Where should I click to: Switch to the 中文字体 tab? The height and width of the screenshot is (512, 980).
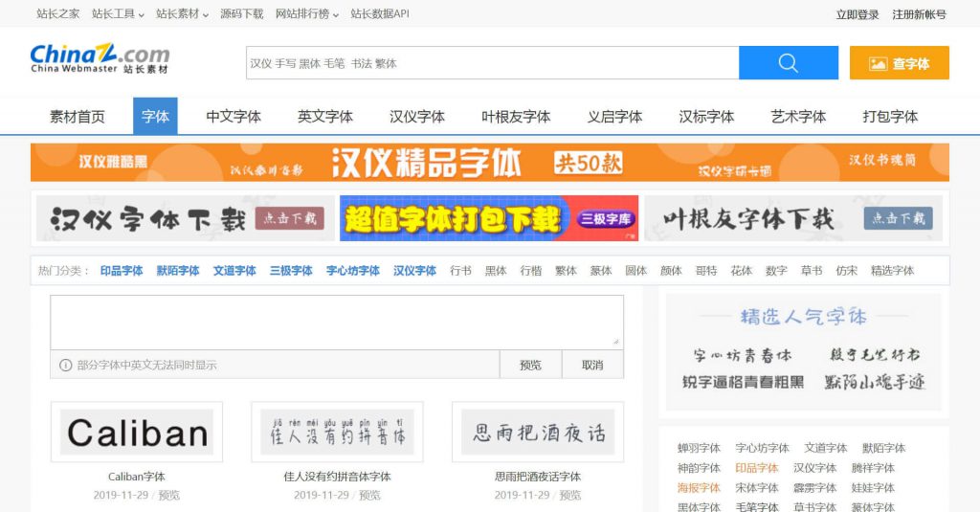pyautogui.click(x=234, y=117)
